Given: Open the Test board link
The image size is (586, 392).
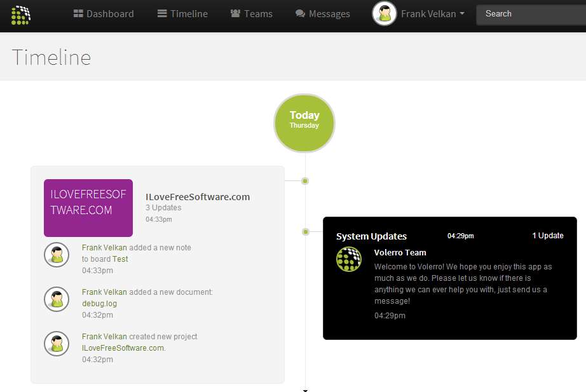Looking at the screenshot, I should [x=120, y=259].
